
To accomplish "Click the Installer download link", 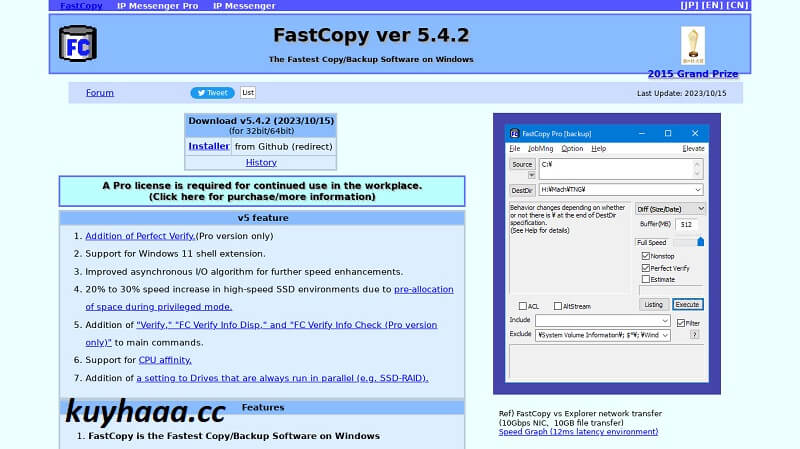I will (x=209, y=146).
